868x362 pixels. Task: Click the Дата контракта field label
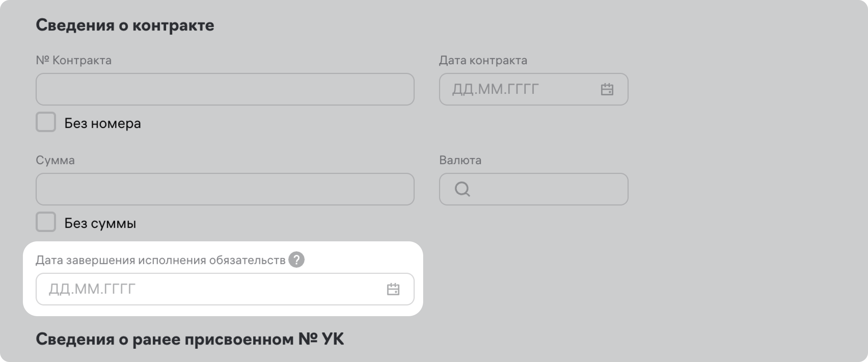pyautogui.click(x=483, y=60)
